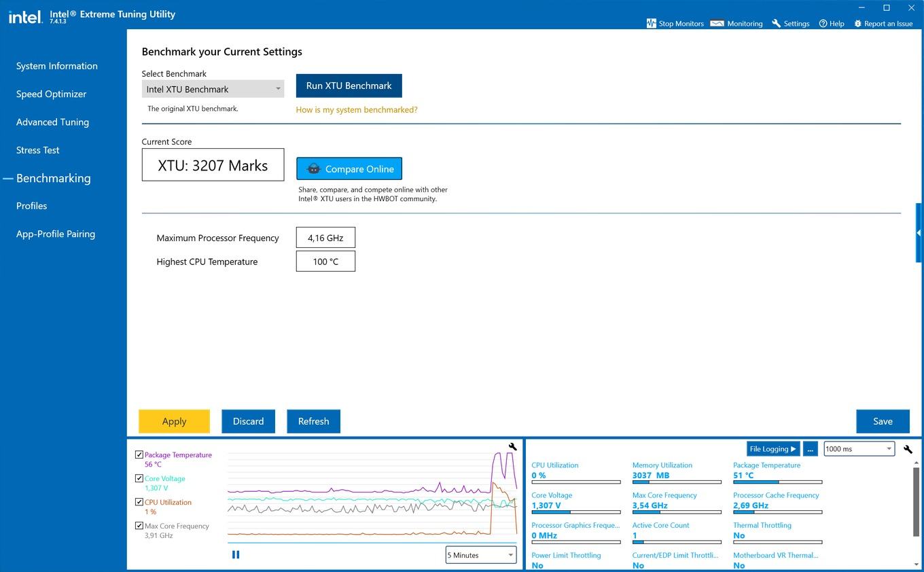Viewport: 924px width, 572px height.
Task: Uncheck Package Temperature graph checkbox
Action: (139, 455)
